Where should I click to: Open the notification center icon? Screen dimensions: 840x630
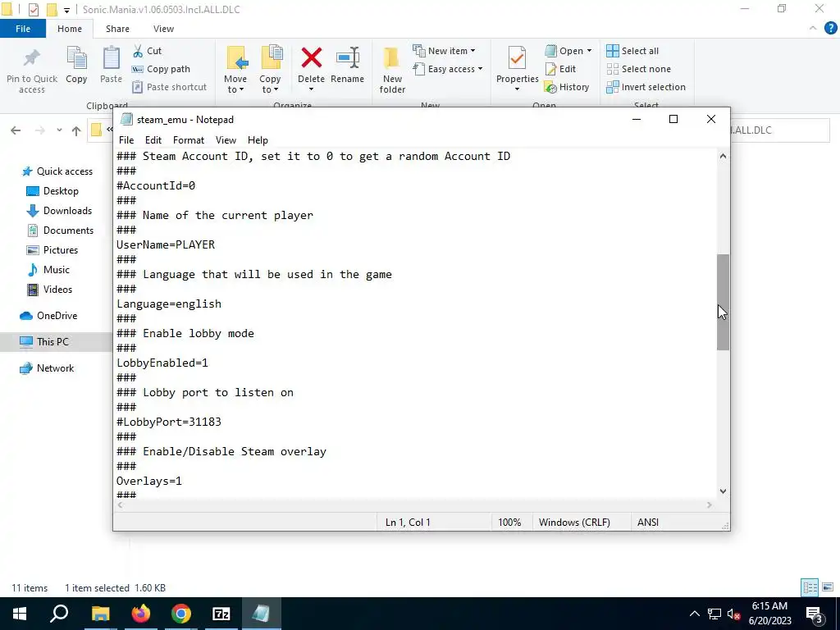point(814,614)
